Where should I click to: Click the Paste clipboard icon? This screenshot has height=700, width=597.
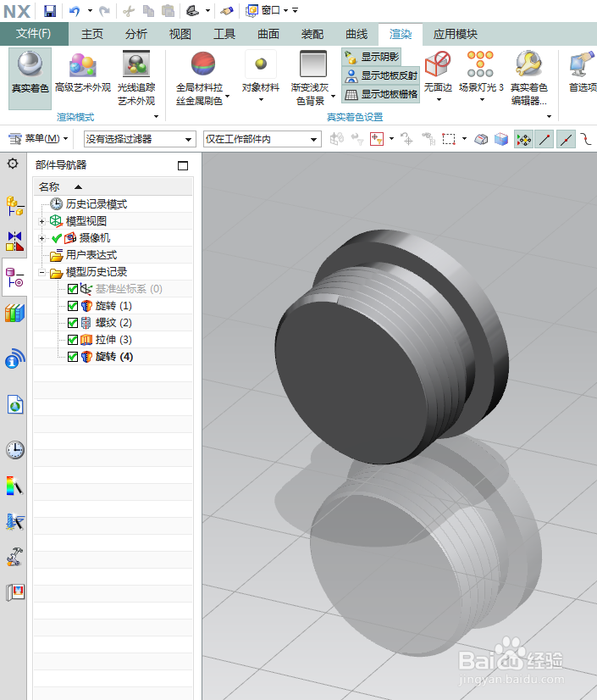169,11
